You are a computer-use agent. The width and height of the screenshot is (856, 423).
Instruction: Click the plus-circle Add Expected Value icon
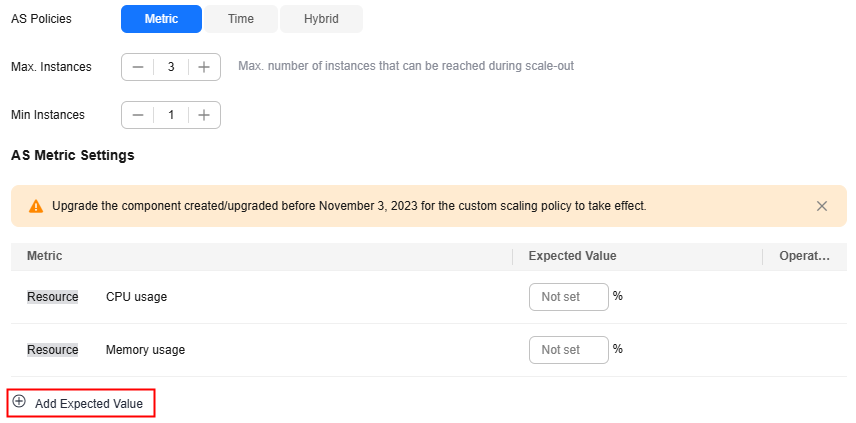click(19, 402)
